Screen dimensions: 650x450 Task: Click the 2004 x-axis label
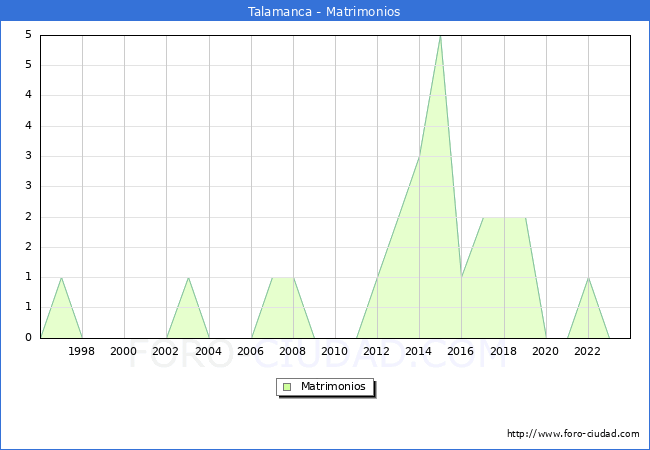click(x=208, y=351)
